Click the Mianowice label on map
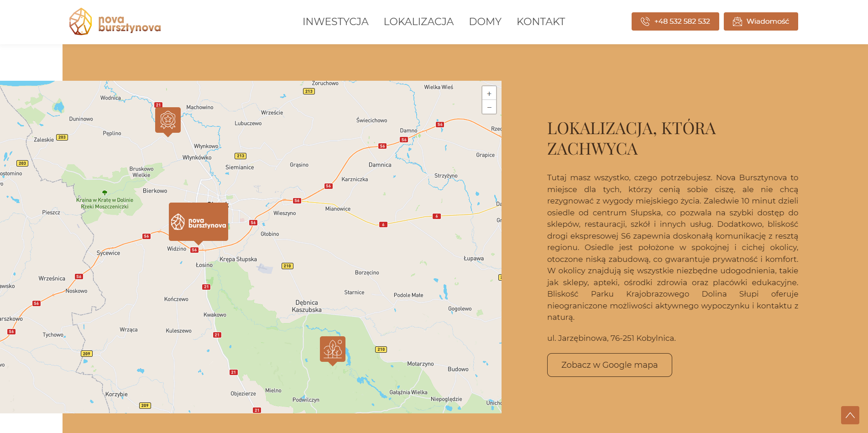This screenshot has width=868, height=433. 338,209
